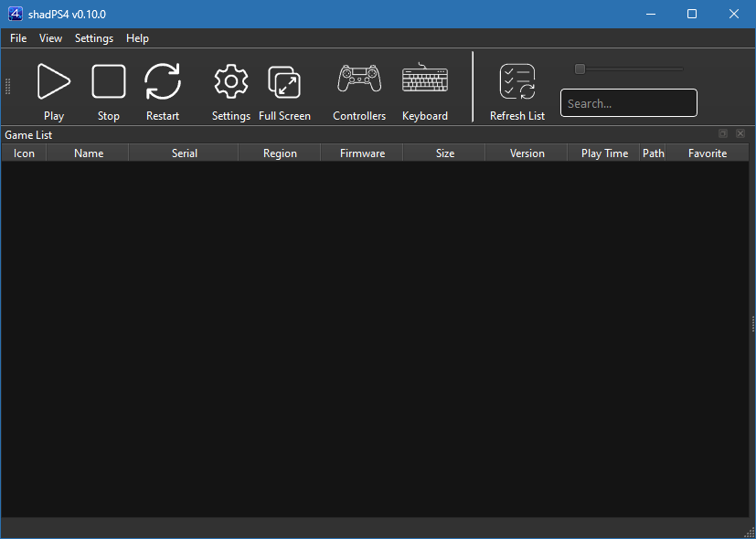Open the Settings menu
This screenshot has width=756, height=539.
point(94,38)
